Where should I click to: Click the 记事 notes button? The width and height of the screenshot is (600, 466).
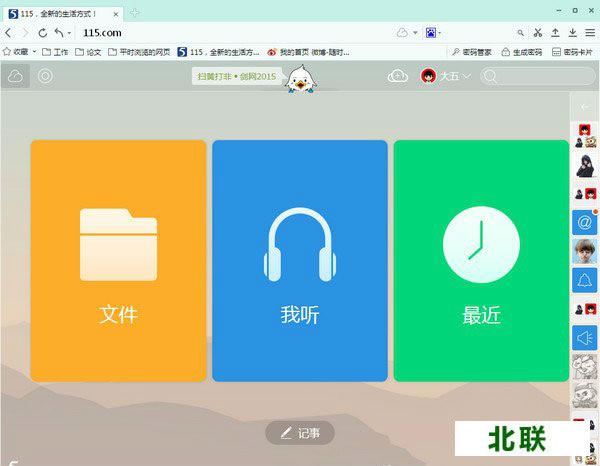click(300, 433)
